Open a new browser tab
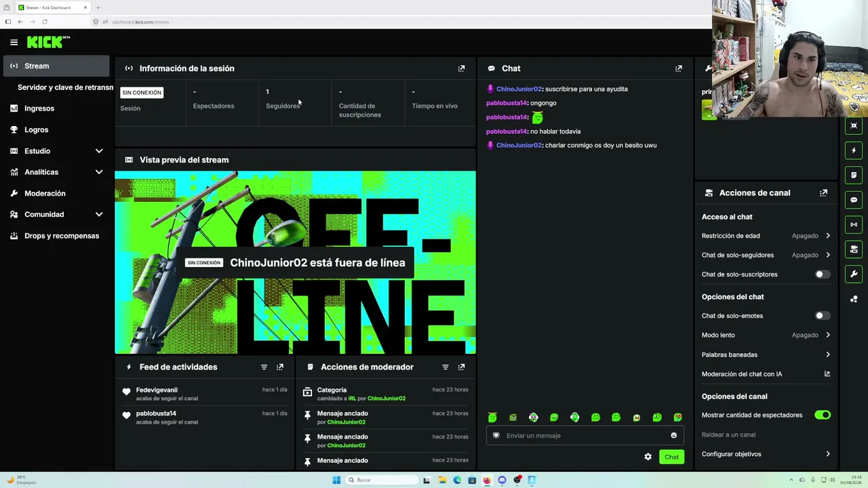Screen dimensions: 868x488 98,7
